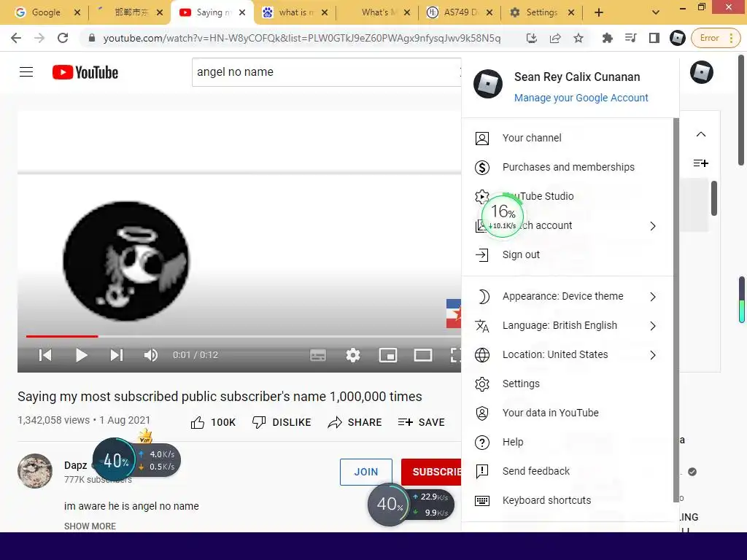This screenshot has height=560, width=747.
Task: Expand Language: British English options
Action: [x=568, y=326]
